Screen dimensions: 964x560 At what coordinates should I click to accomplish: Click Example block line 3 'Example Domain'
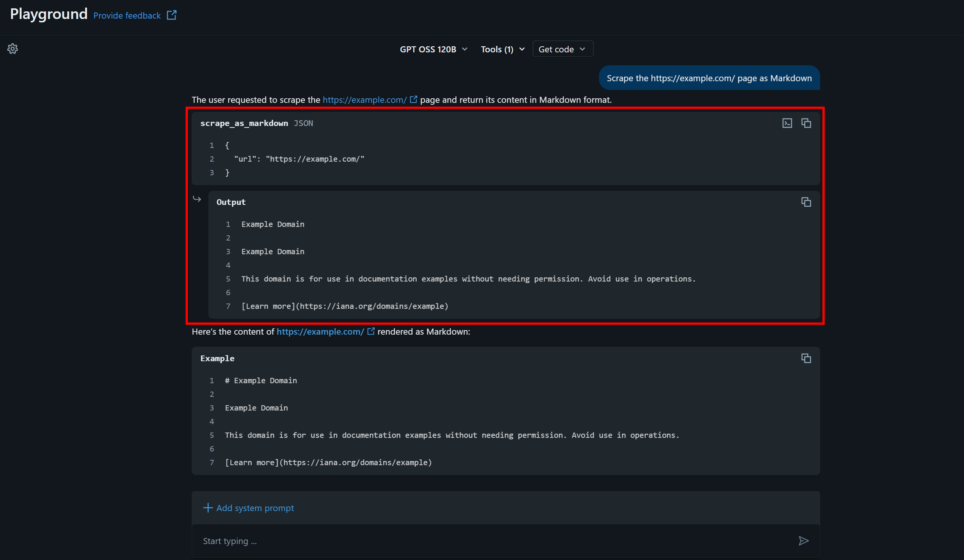(x=256, y=408)
